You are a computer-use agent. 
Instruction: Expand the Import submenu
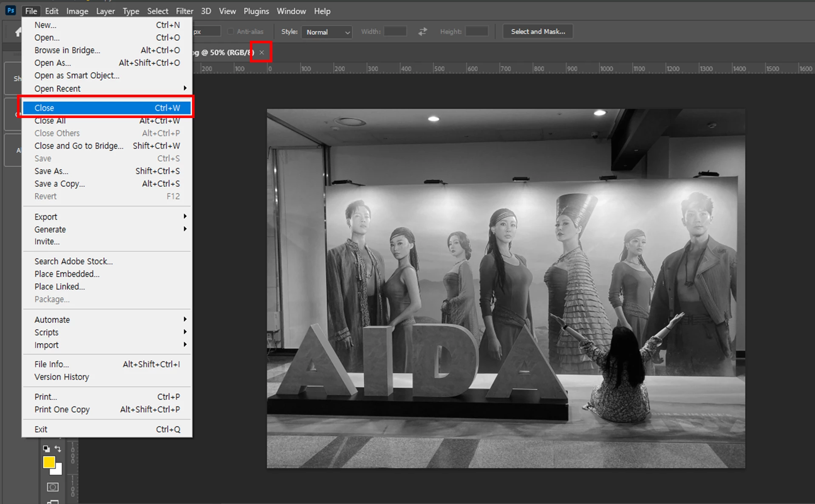pos(107,345)
